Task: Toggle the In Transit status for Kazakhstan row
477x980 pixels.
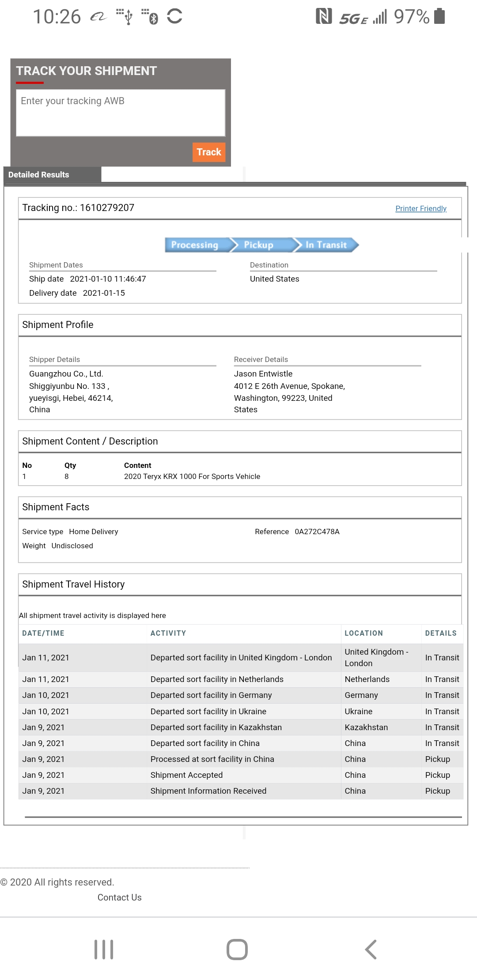Action: pos(442,727)
